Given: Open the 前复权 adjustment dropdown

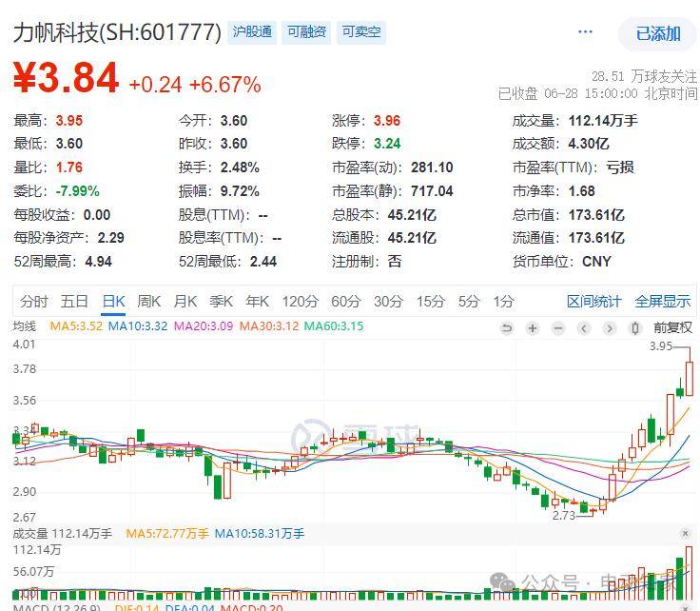Looking at the screenshot, I should [x=672, y=327].
